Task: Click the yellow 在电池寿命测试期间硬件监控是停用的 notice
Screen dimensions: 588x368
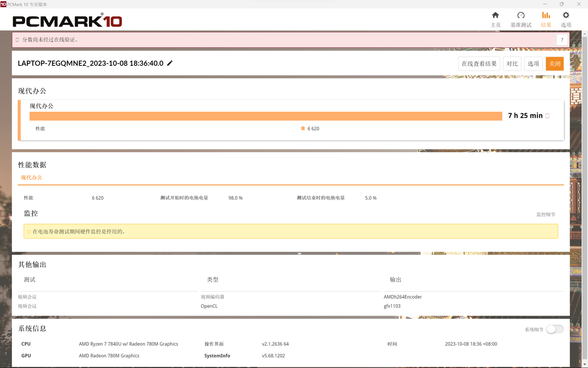Action: pyautogui.click(x=291, y=232)
